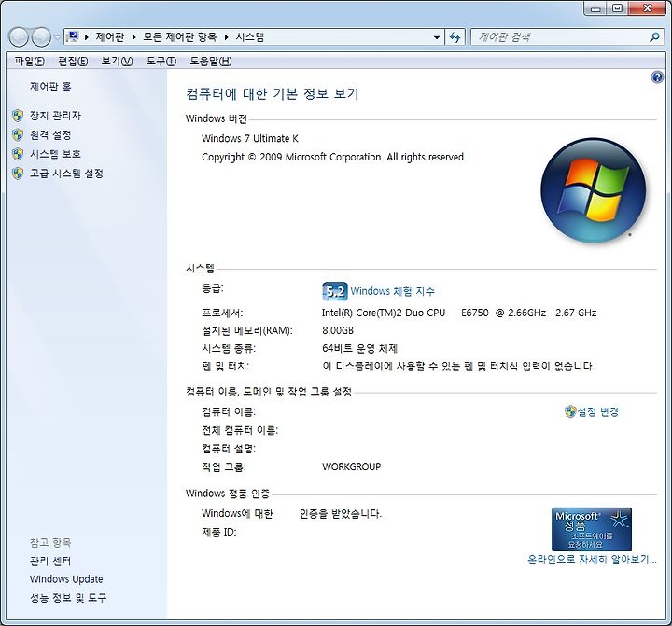The width and height of the screenshot is (672, 626).
Task: Open the address bar history dropdown
Action: pyautogui.click(x=436, y=37)
